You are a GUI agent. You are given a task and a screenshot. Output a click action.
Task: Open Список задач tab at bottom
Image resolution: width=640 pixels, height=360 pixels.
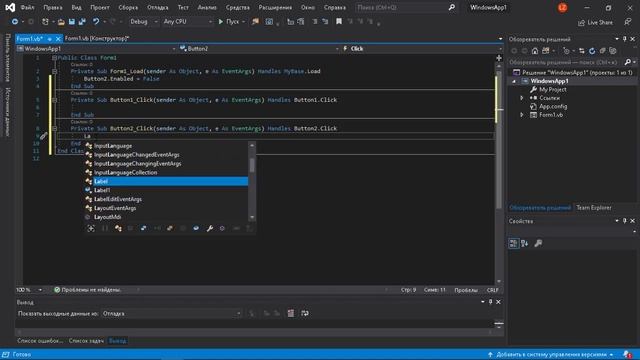click(86, 340)
